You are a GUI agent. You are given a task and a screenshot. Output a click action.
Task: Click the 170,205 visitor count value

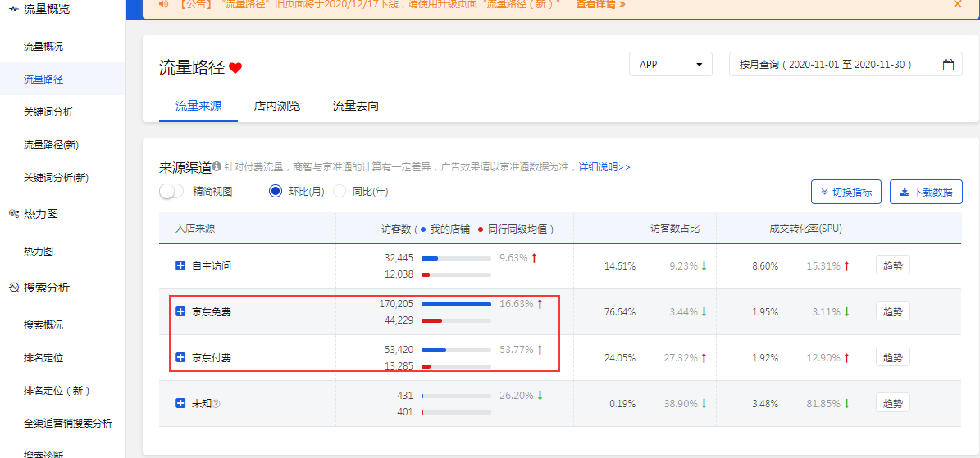396,304
